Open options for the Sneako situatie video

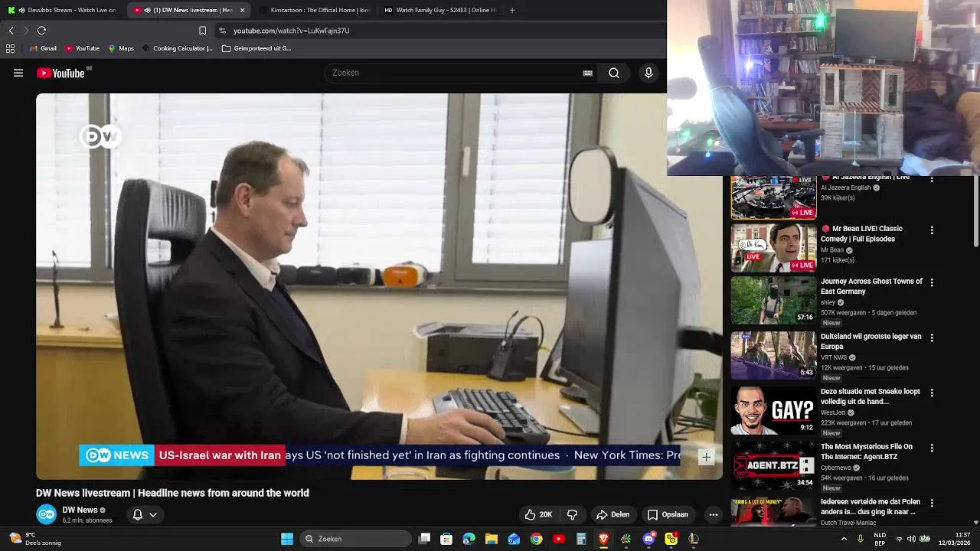(x=932, y=393)
